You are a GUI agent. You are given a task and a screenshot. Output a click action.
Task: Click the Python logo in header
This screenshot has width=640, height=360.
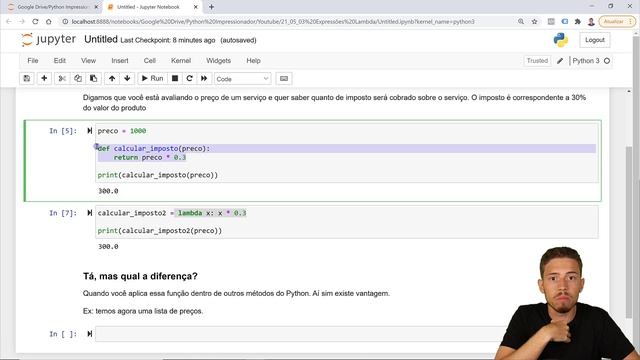coord(560,40)
